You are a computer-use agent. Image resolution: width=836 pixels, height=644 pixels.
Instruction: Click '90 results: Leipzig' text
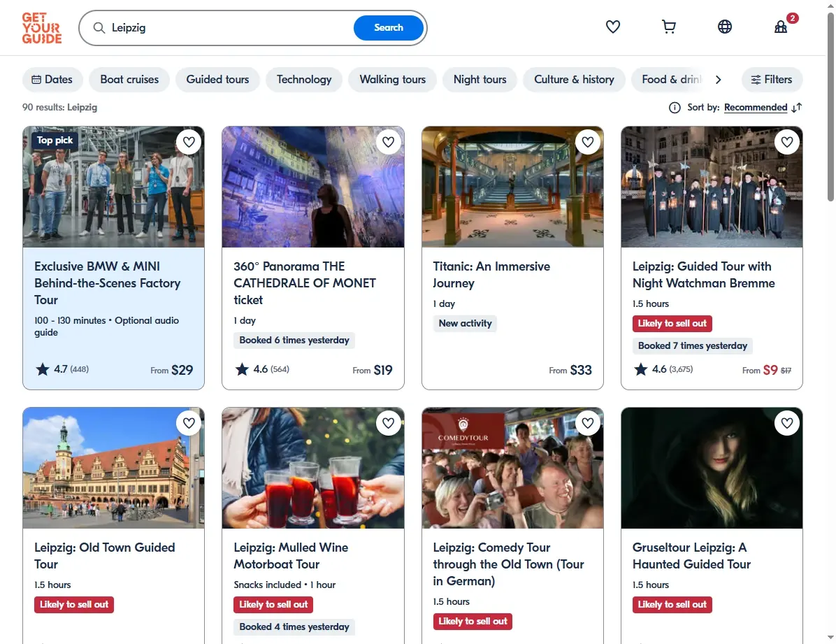tap(59, 107)
